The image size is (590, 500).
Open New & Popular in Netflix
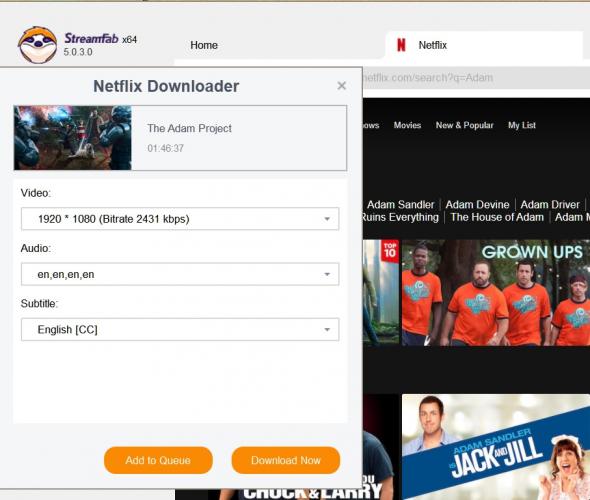[464, 125]
